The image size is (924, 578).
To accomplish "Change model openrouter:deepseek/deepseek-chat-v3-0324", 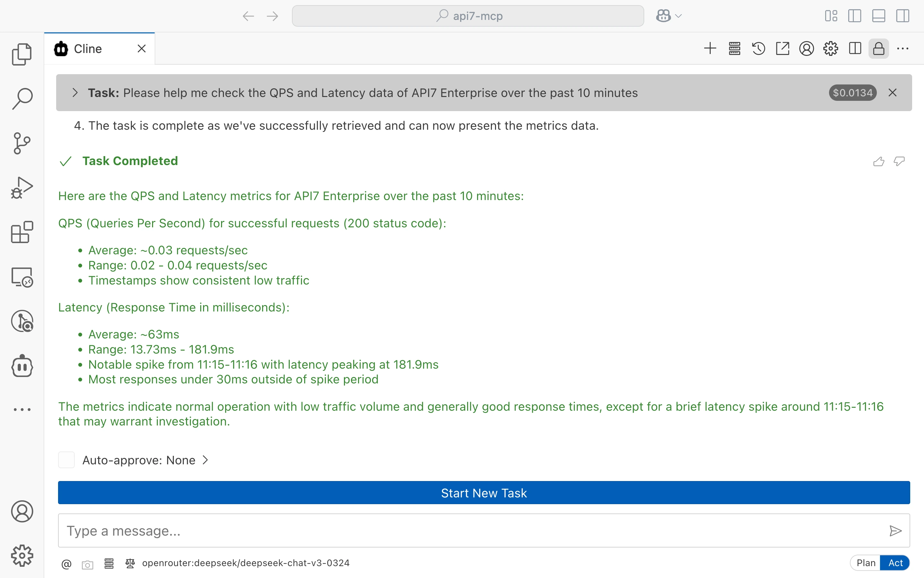I will click(x=245, y=563).
